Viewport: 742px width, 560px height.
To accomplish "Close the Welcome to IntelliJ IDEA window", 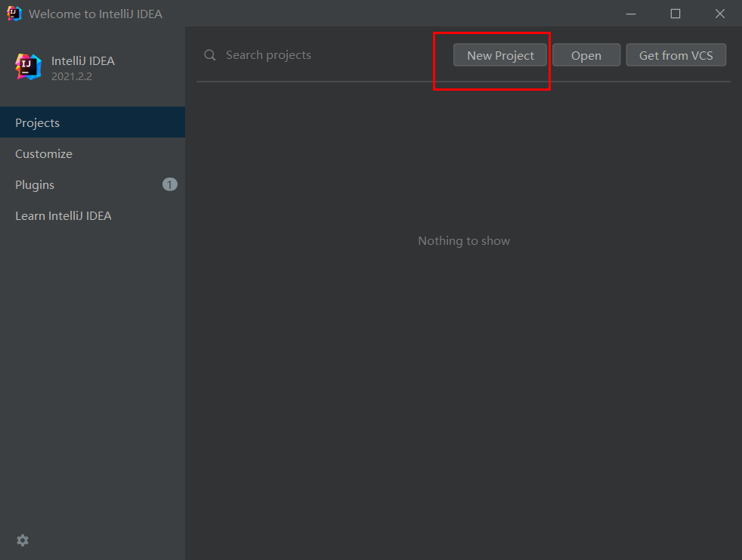I will [720, 14].
